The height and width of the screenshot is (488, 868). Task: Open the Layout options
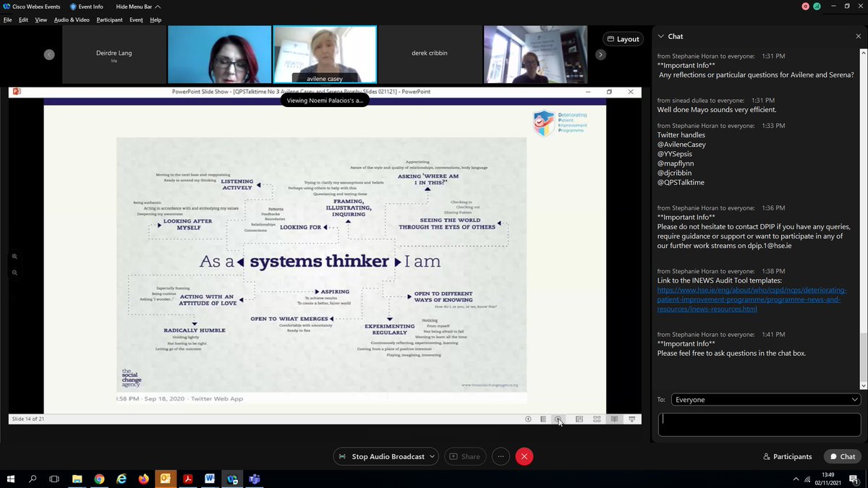point(623,39)
